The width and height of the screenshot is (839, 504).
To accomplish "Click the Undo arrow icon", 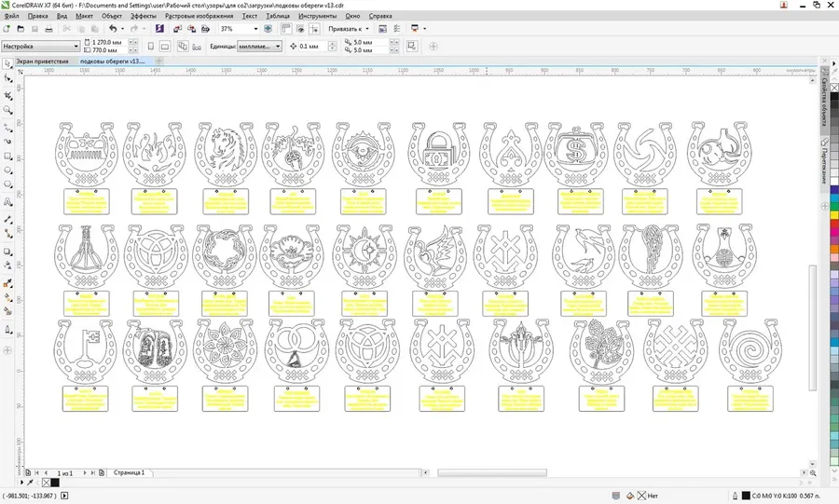I will pos(113,29).
